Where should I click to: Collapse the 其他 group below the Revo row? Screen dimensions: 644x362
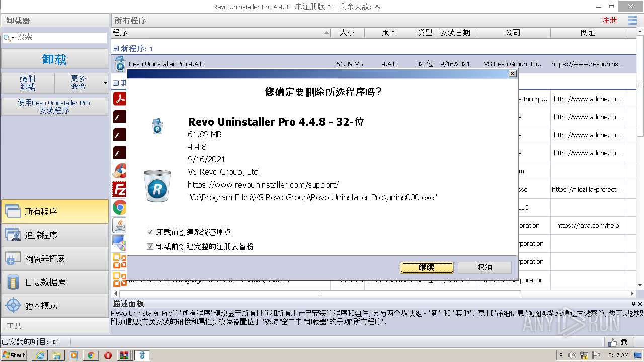coord(116,83)
